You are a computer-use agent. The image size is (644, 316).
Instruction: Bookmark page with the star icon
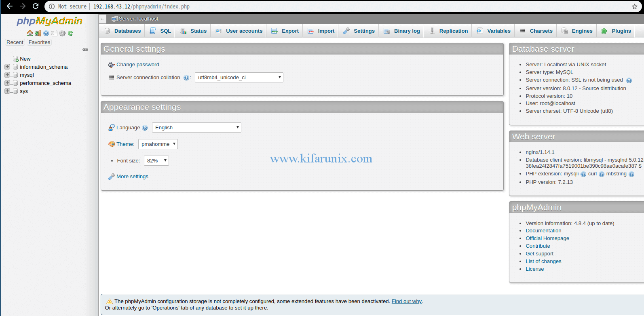click(634, 6)
